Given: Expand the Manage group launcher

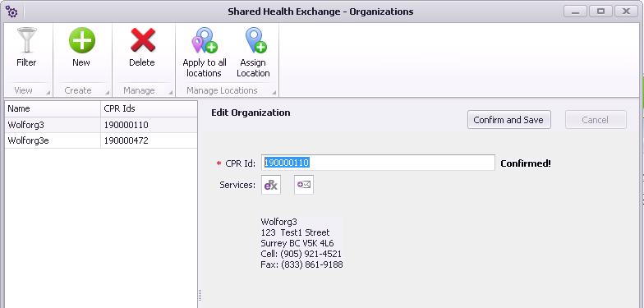Looking at the screenshot, I should [x=171, y=93].
